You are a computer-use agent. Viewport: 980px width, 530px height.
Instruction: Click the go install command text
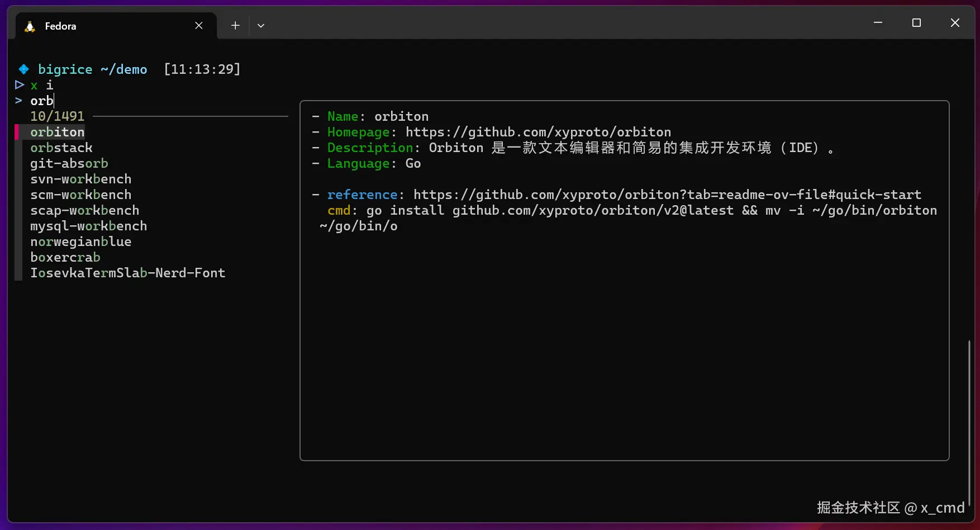[x=628, y=218]
